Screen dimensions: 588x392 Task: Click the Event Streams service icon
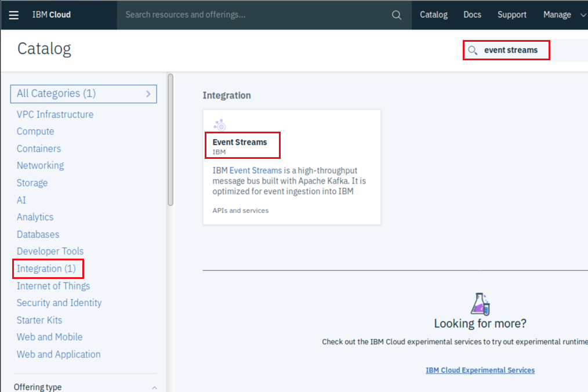(220, 125)
